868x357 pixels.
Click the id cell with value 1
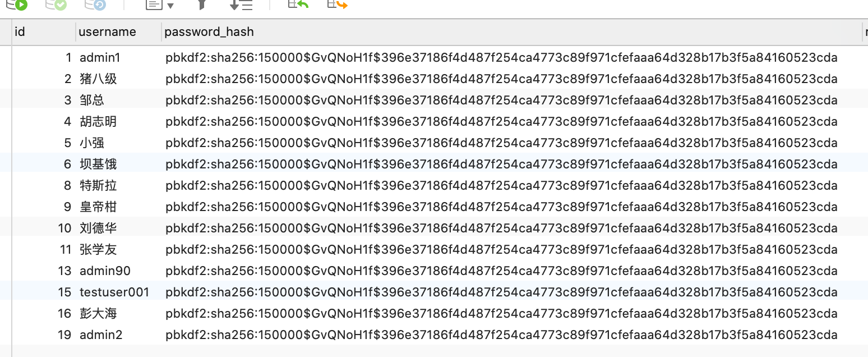point(44,57)
